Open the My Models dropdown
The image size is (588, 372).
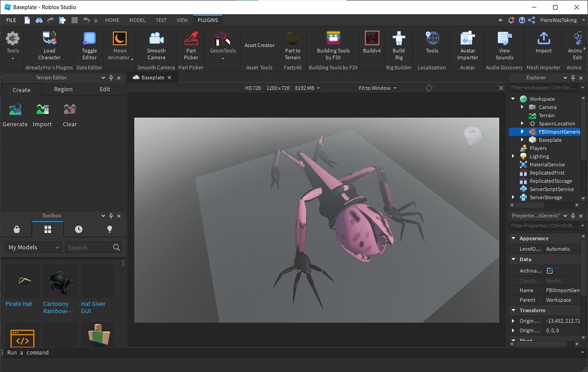[33, 247]
